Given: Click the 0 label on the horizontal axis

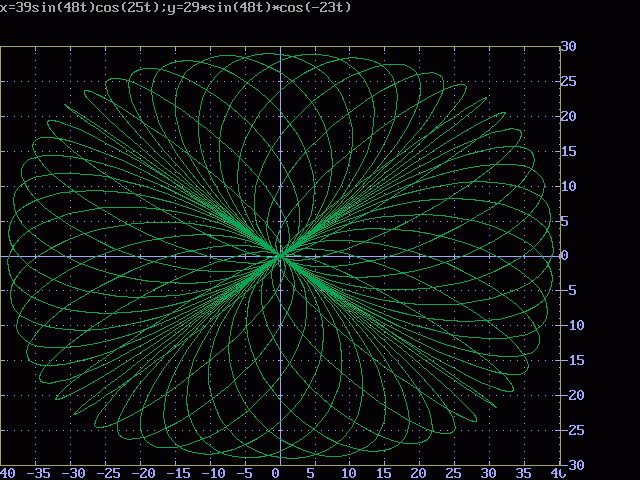Looking at the screenshot, I should point(280,473).
